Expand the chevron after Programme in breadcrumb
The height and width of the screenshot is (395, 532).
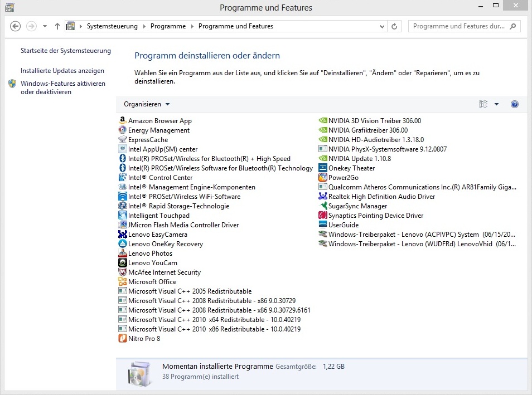point(192,26)
